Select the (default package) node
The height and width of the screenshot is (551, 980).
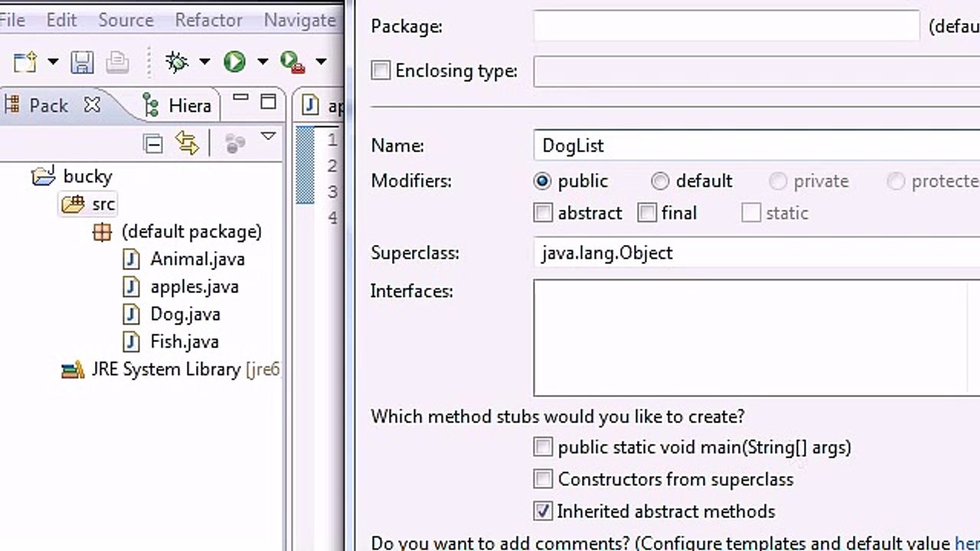click(191, 231)
